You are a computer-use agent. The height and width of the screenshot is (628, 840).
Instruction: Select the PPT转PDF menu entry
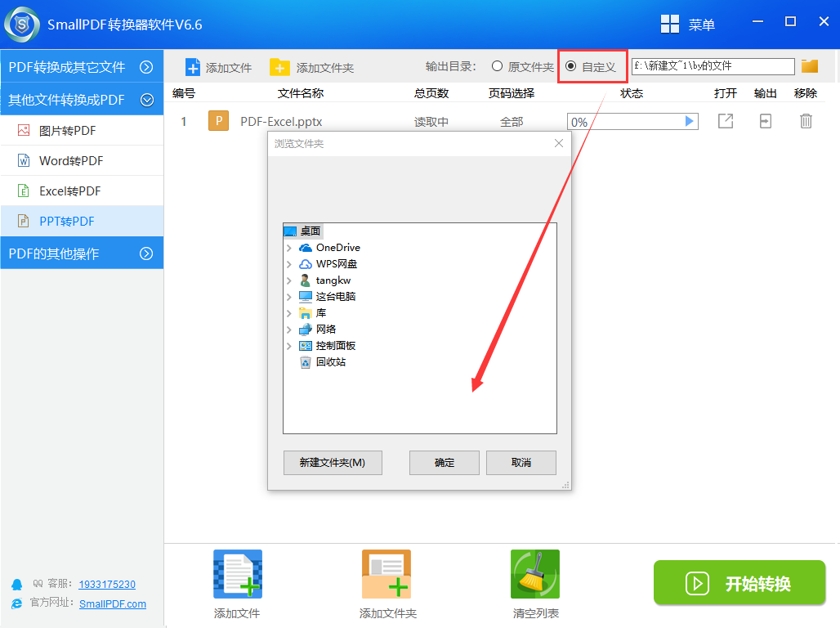(x=82, y=221)
